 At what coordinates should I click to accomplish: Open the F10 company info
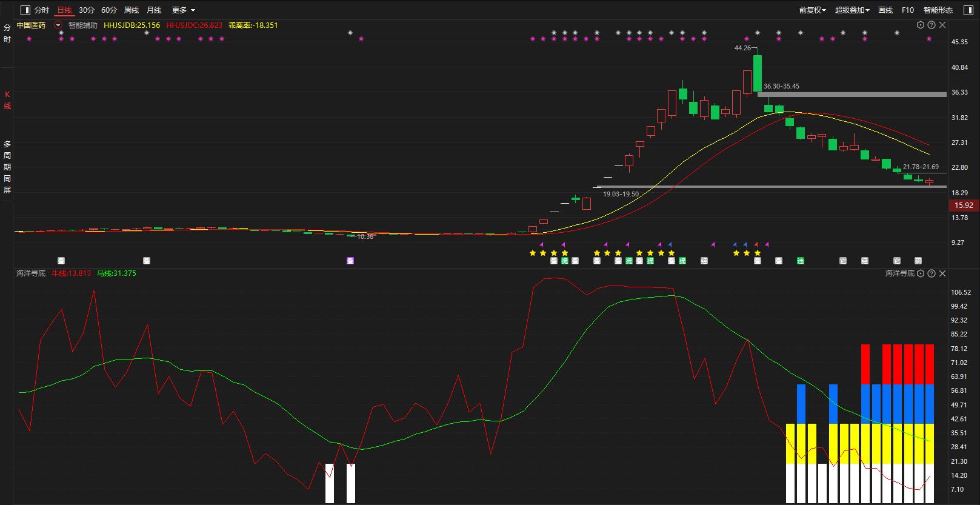(908, 10)
